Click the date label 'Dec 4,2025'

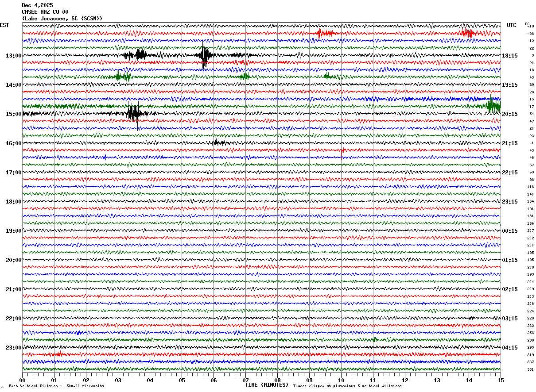tap(37, 5)
